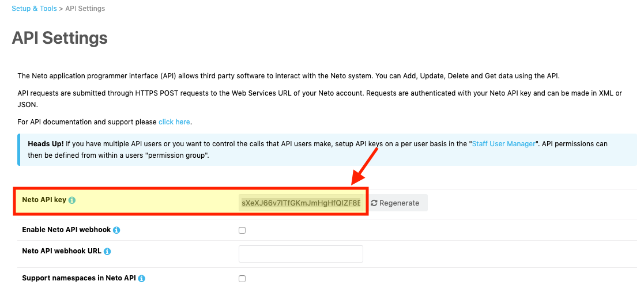
Task: Open the Setup & Tools breadcrumb link
Action: tap(34, 9)
